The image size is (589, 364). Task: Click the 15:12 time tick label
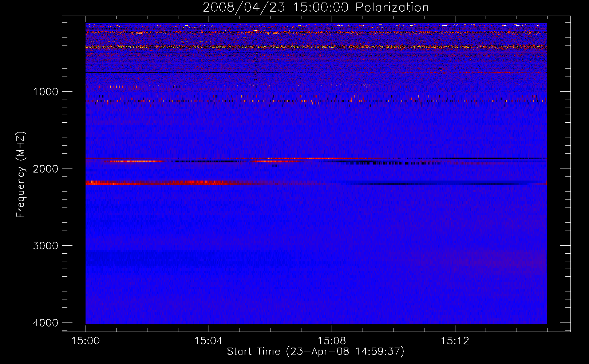tap(455, 341)
